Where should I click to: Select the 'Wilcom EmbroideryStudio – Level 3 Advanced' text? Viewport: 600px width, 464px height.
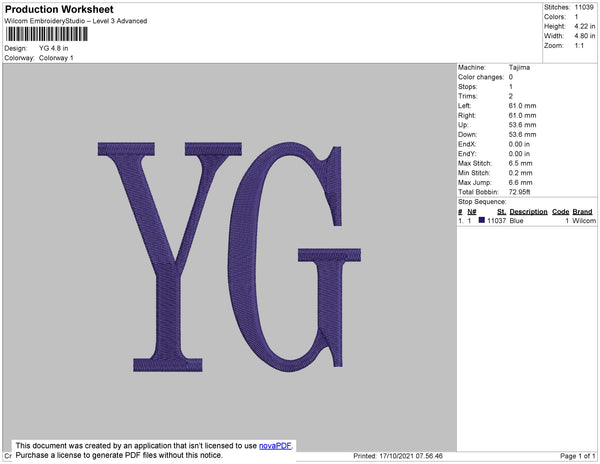tap(76, 21)
